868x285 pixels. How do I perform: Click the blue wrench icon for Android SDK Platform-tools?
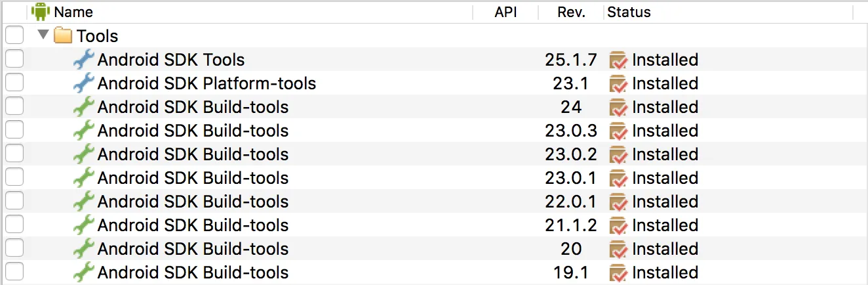[x=83, y=83]
